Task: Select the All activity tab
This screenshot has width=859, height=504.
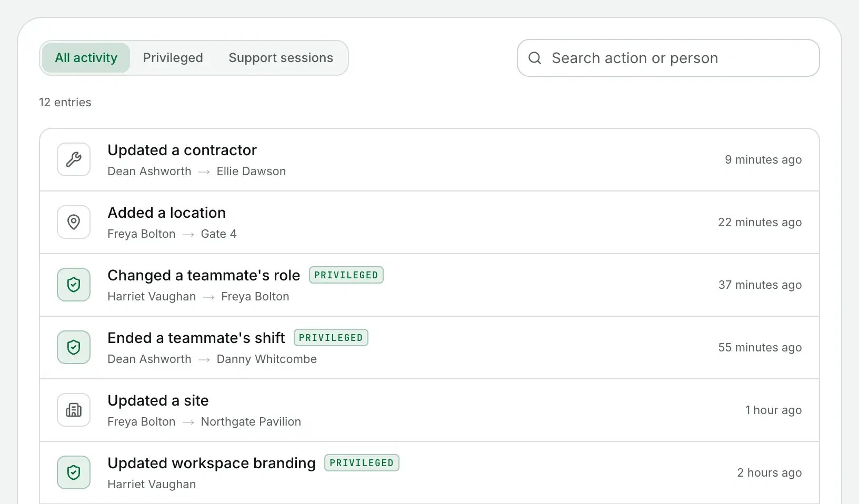Action: pos(86,58)
